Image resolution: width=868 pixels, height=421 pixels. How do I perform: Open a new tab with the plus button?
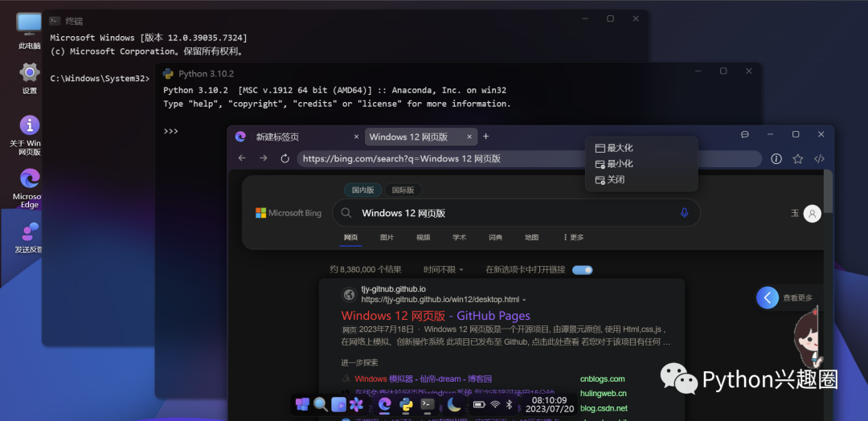(485, 136)
